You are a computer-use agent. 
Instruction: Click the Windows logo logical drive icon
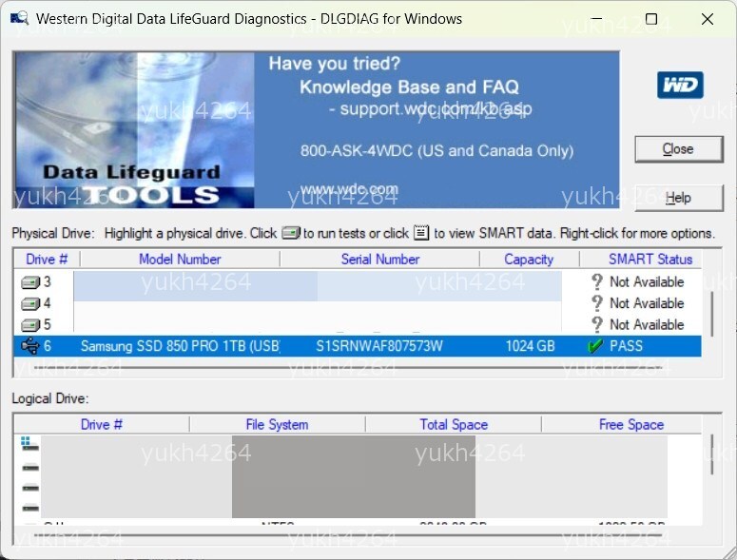coord(26,442)
